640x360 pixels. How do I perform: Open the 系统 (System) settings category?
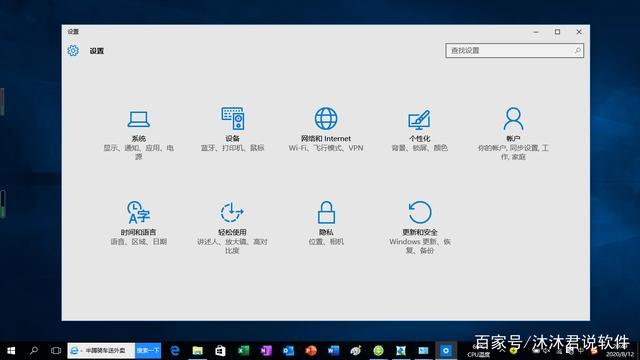[x=138, y=135]
